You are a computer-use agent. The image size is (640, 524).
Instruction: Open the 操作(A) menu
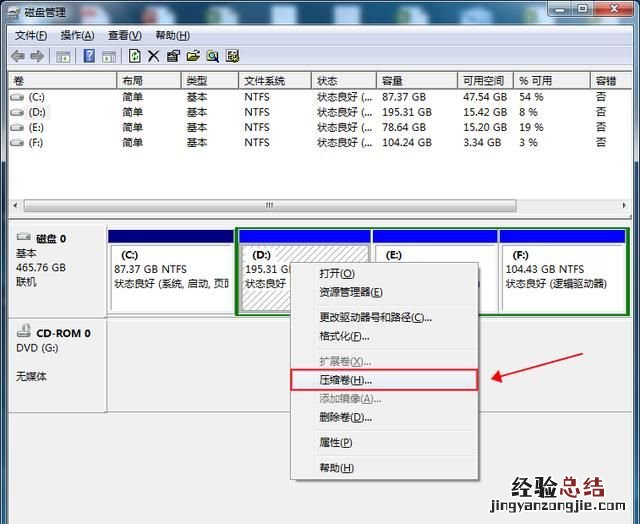tap(78, 35)
